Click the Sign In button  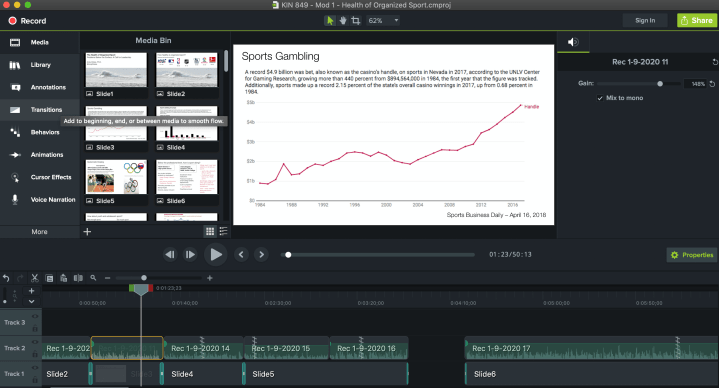(x=645, y=20)
